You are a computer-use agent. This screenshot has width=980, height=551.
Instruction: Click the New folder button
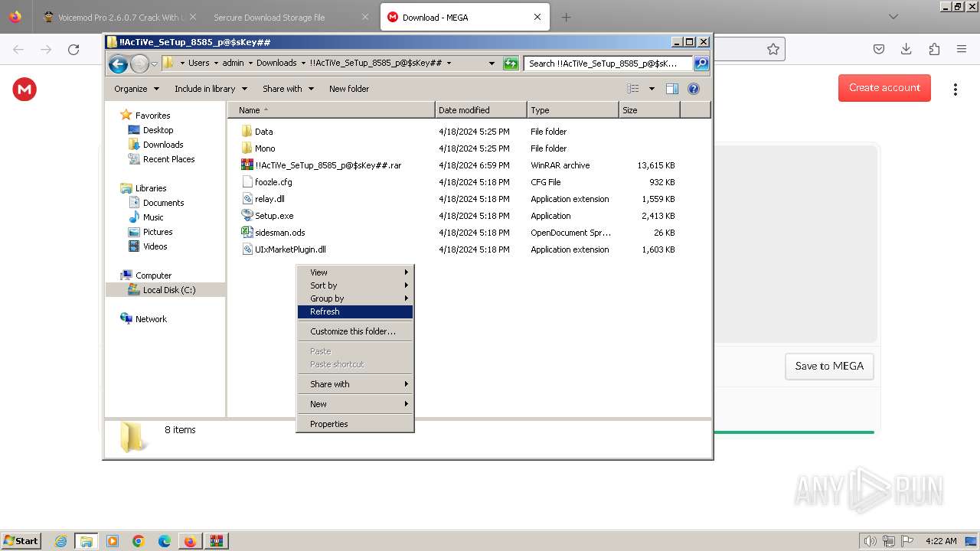[349, 89]
